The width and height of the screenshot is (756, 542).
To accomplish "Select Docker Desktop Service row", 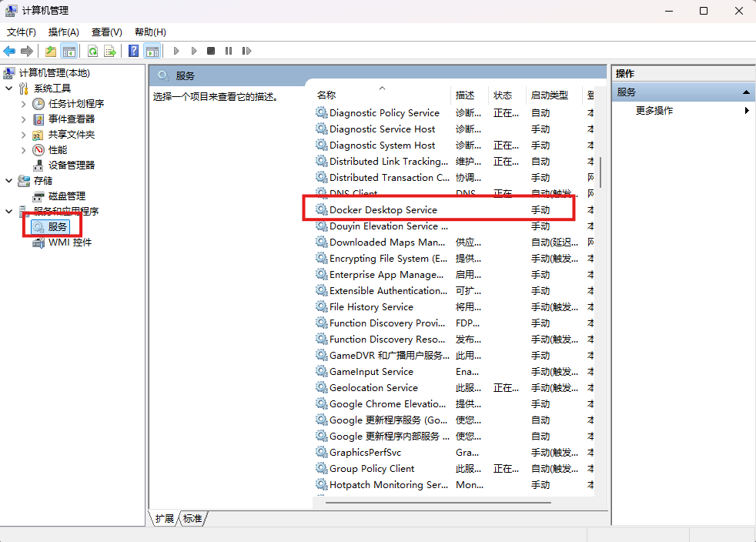I will coord(453,209).
